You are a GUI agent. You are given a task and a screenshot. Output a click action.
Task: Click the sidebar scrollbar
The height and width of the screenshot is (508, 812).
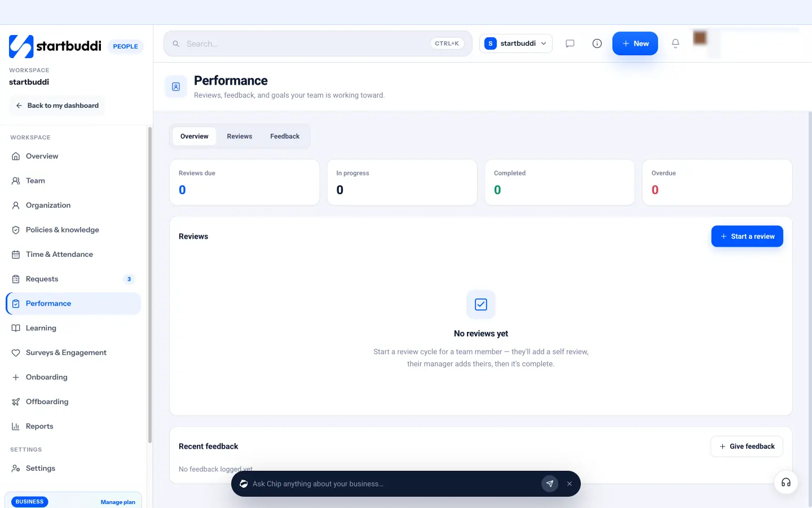point(149,285)
